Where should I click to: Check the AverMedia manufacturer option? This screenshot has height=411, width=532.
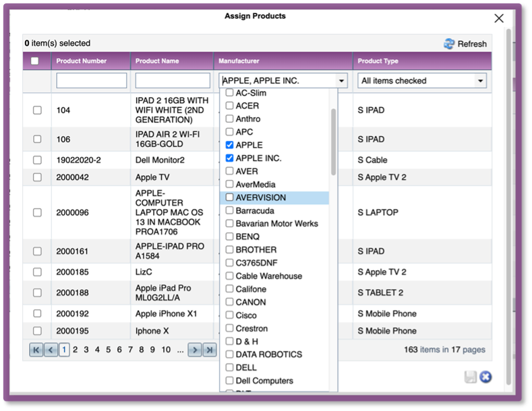pos(230,184)
